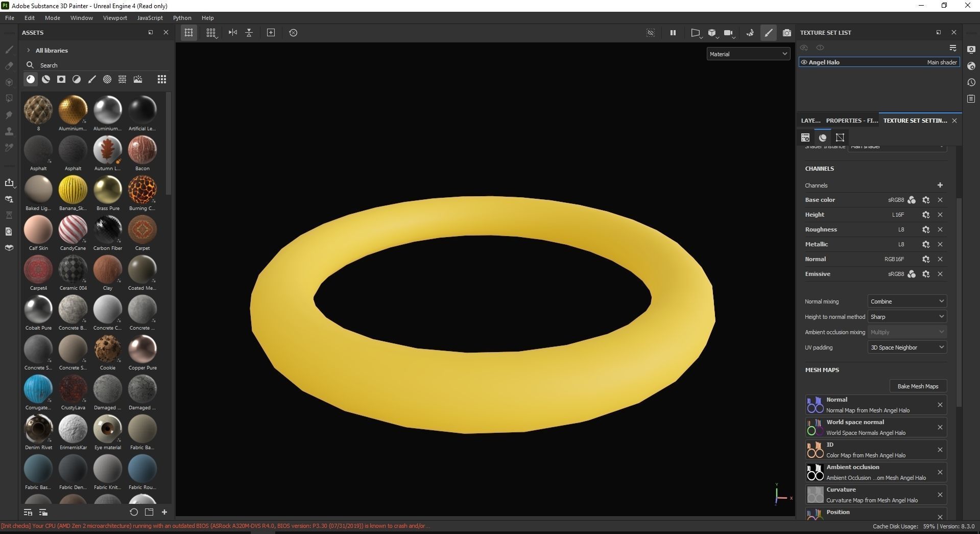
Task: Open the perspective view dropdown in viewport toolbar
Action: coord(696,33)
